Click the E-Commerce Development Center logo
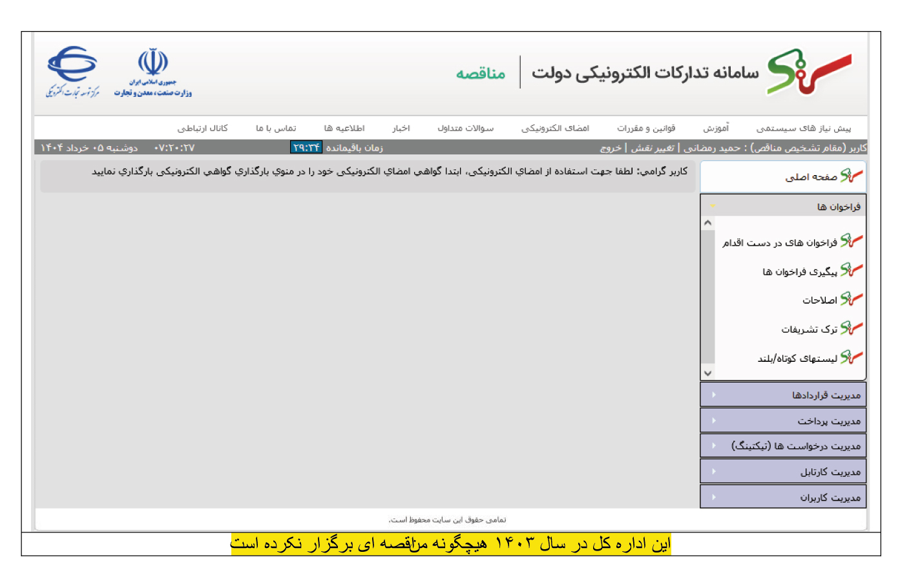900x588 pixels. 72,72
